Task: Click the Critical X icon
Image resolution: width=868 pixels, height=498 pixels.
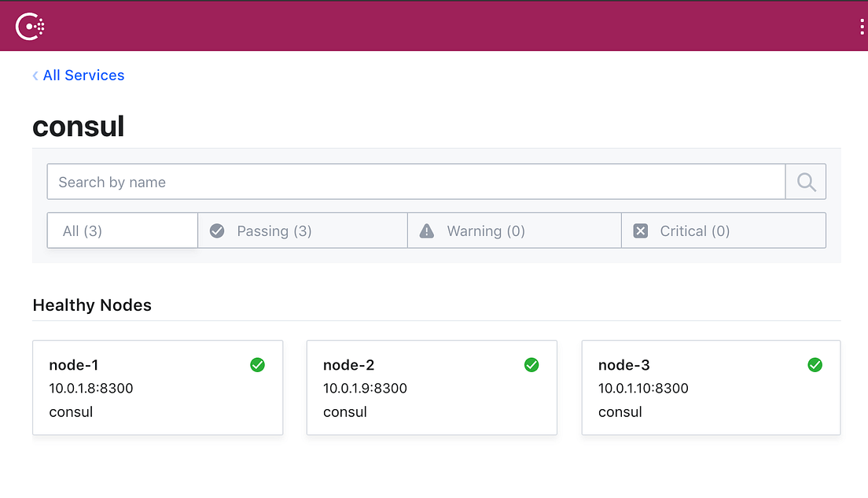Action: pos(641,231)
